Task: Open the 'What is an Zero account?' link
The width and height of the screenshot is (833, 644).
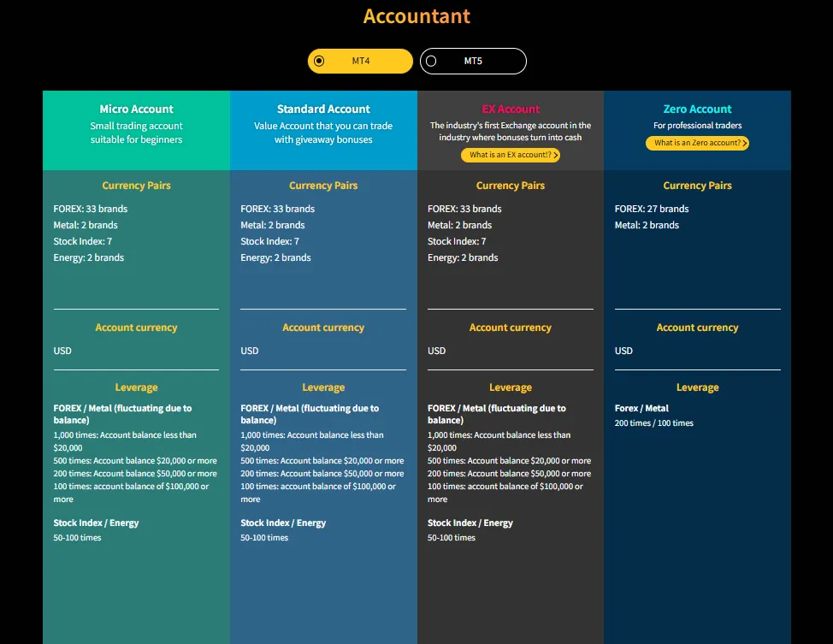Action: [x=696, y=144]
